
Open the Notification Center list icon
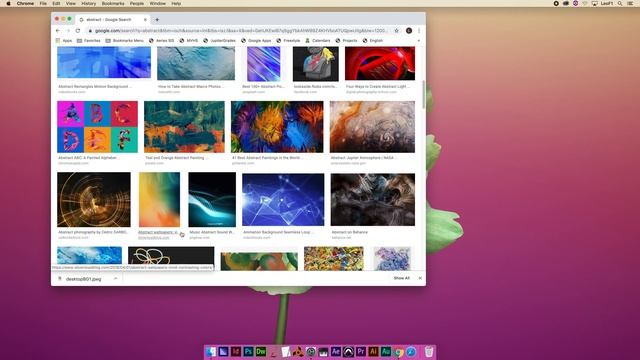(631, 3)
